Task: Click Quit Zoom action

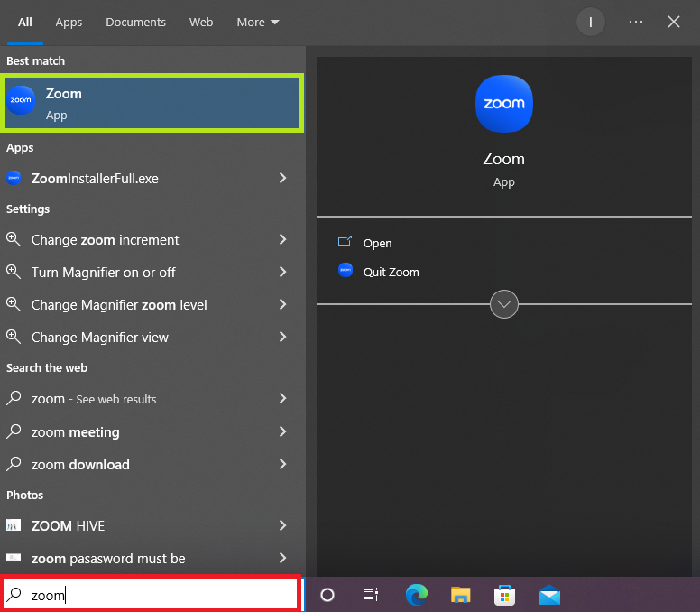Action: (x=391, y=272)
